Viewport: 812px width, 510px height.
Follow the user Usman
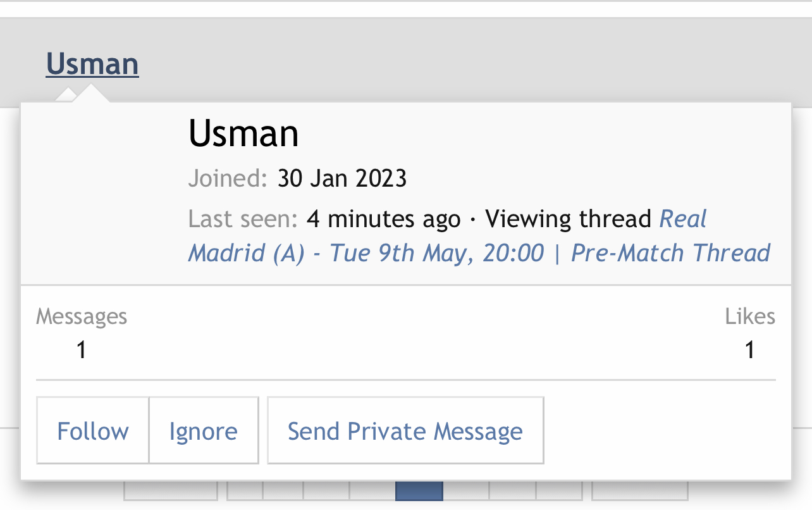point(93,431)
